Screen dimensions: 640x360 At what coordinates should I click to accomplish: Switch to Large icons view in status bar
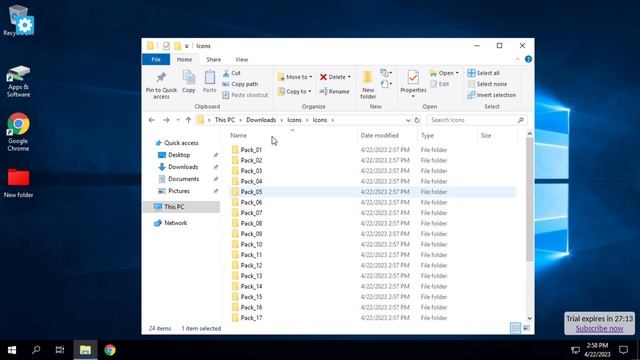click(x=527, y=328)
